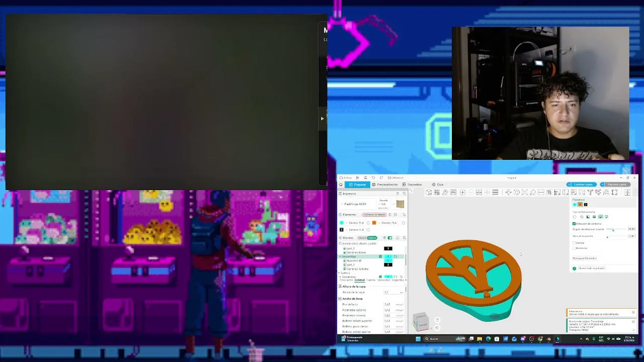Open the nozzle size dropdown

tap(384, 204)
